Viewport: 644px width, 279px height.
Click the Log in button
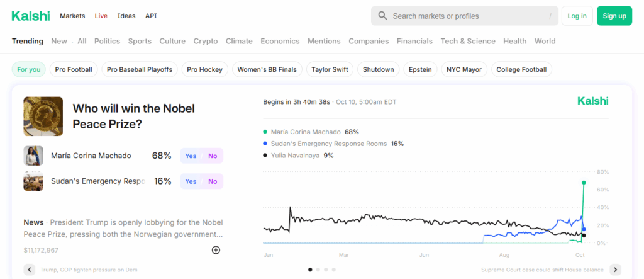(x=577, y=16)
